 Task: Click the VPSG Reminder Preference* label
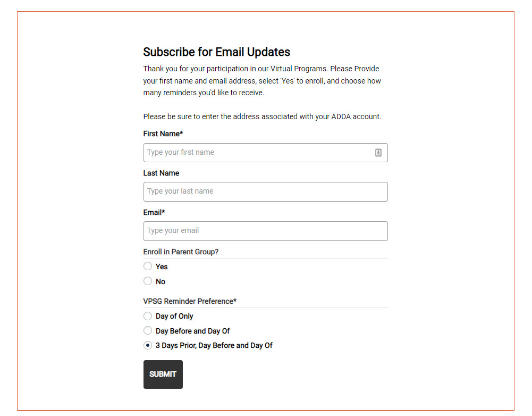(190, 301)
